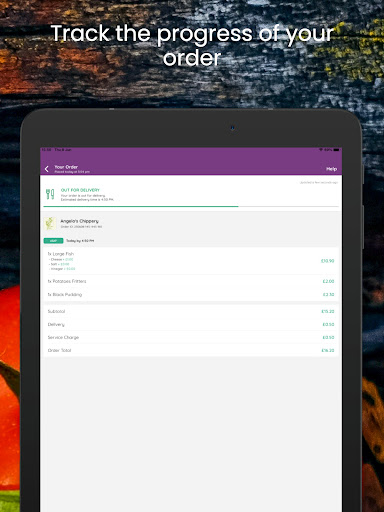Click the 'Updated a few seconds ago' text
This screenshot has width=384, height=512.
[x=319, y=183]
